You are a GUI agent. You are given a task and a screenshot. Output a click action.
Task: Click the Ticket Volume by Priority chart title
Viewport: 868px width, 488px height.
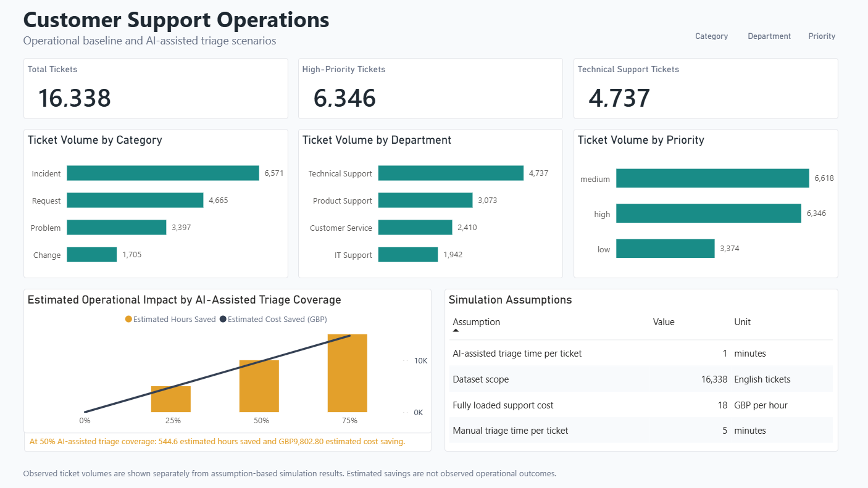(x=641, y=140)
